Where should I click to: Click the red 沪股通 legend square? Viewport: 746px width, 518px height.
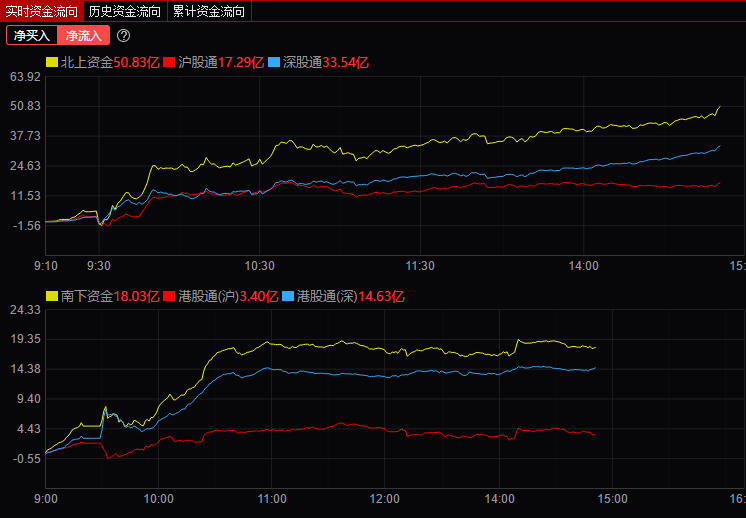coord(170,62)
